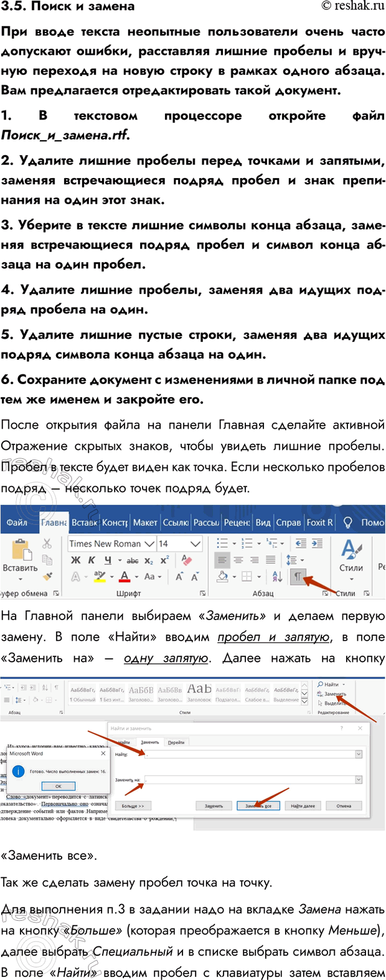Image resolution: width=386 pixels, height=980 pixels.
Task: Click the line spacing icon
Action: [x=291, y=560]
